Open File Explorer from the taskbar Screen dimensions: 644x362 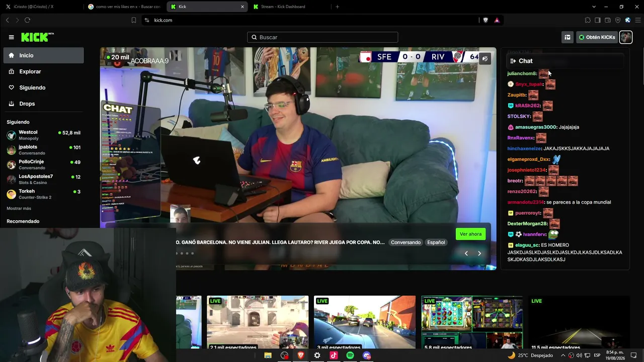coord(268,355)
